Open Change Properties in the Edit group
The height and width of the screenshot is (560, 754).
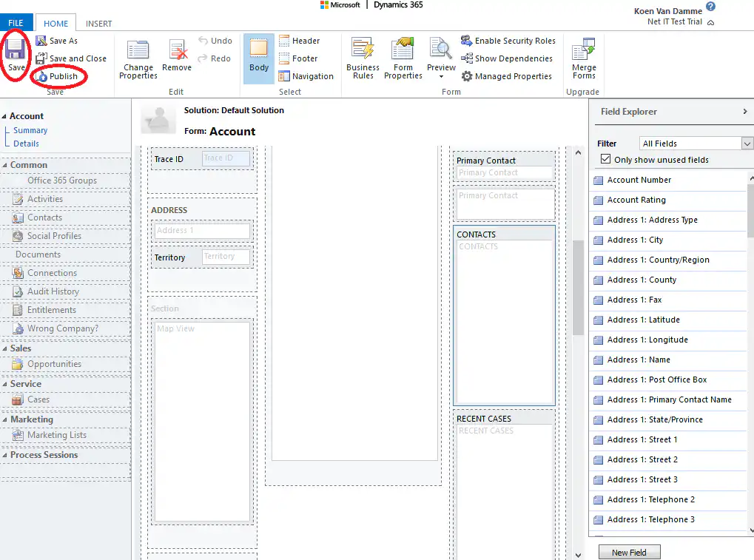click(138, 58)
